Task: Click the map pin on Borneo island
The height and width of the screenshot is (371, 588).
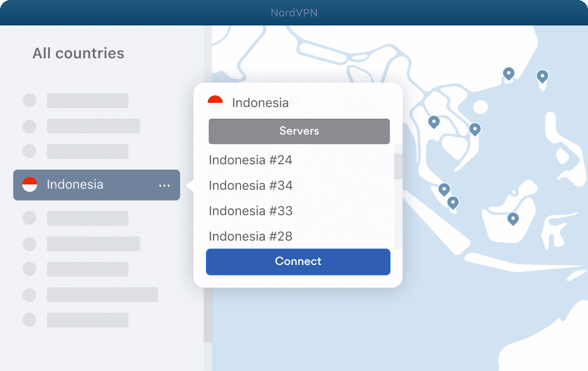Action: (x=513, y=219)
